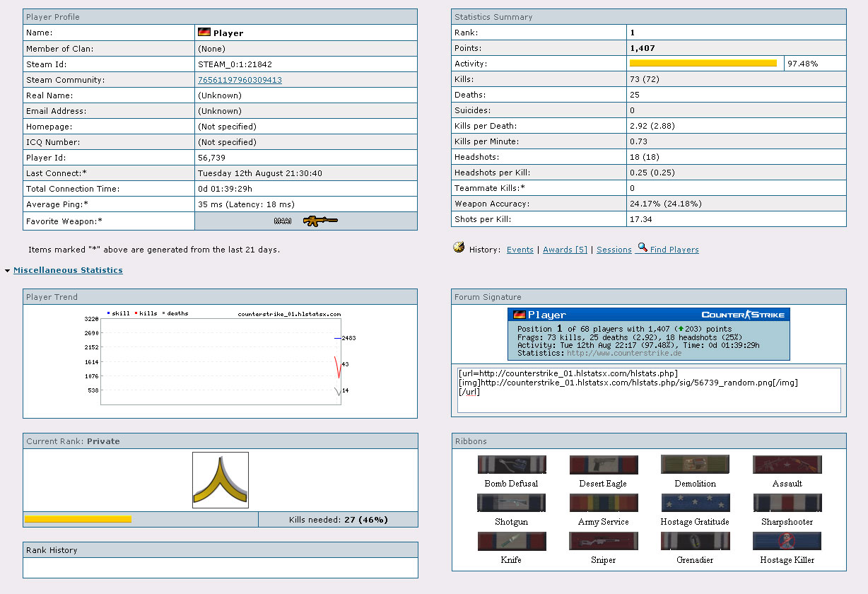This screenshot has height=594, width=868.
Task: Click the Bomb Defusal ribbon icon
Action: click(x=511, y=465)
